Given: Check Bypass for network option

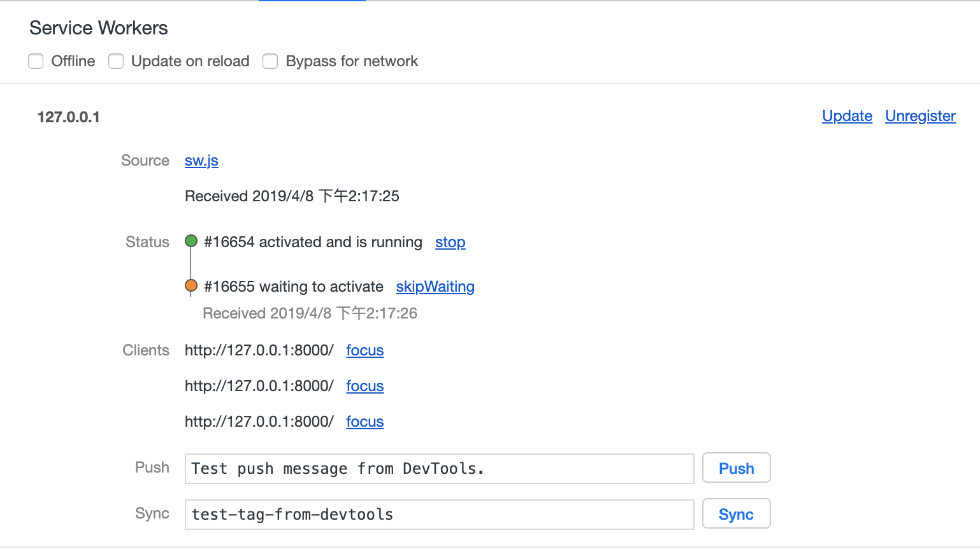Looking at the screenshot, I should [270, 61].
